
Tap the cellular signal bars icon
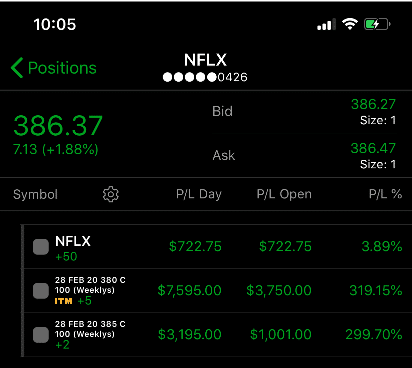point(326,25)
